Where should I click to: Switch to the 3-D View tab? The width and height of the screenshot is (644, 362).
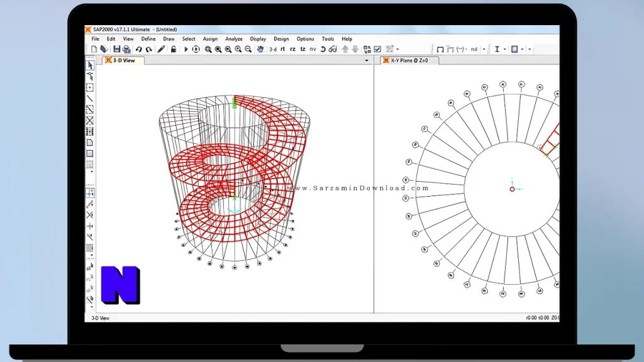tap(123, 60)
